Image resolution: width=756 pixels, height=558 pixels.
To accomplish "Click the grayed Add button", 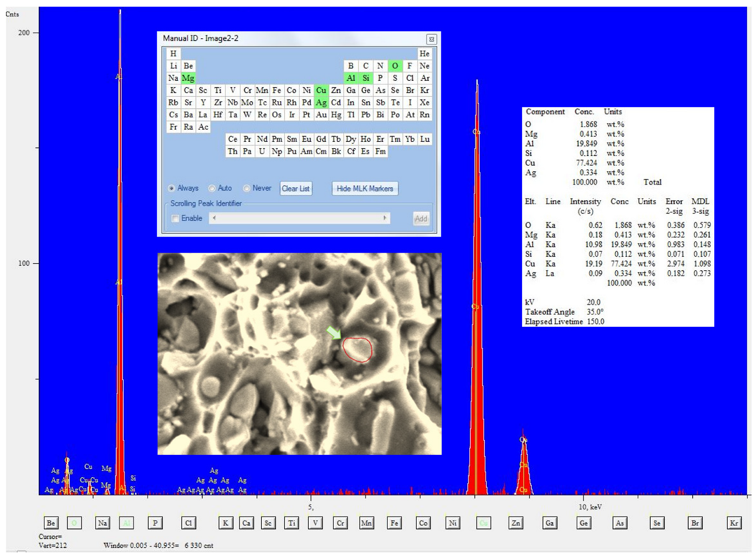I will click(x=421, y=219).
